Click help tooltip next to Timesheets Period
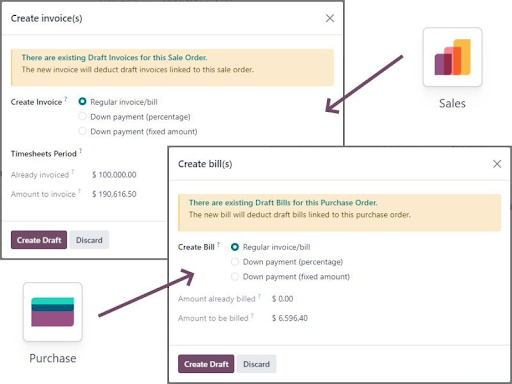512x384 pixels. pyautogui.click(x=81, y=150)
